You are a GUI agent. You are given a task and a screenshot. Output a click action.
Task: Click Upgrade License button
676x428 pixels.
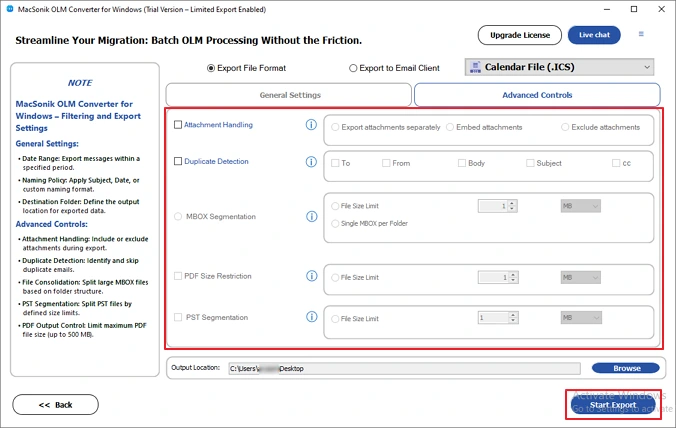(520, 35)
